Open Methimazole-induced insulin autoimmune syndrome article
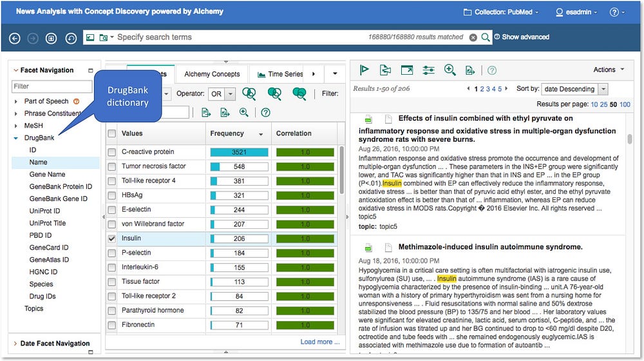 click(x=490, y=247)
